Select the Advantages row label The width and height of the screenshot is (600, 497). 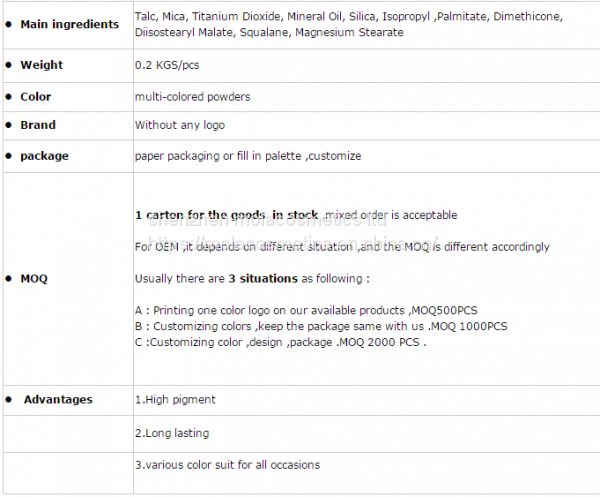[x=58, y=399]
